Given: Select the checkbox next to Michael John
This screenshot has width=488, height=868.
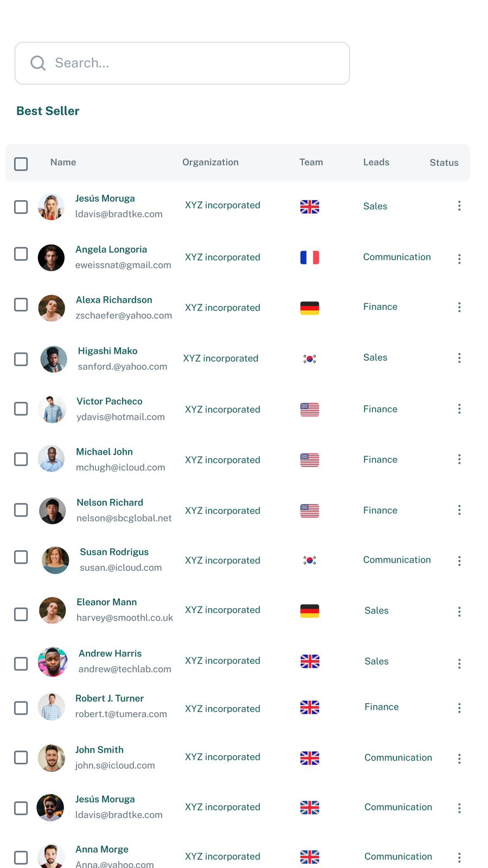Looking at the screenshot, I should (x=21, y=459).
